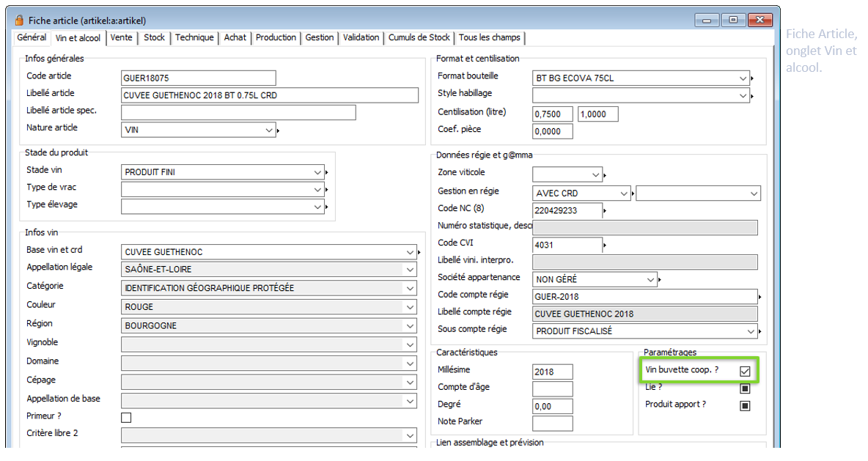Click the arrow marker beside Format bouteille
The height and width of the screenshot is (461, 868).
(x=752, y=78)
